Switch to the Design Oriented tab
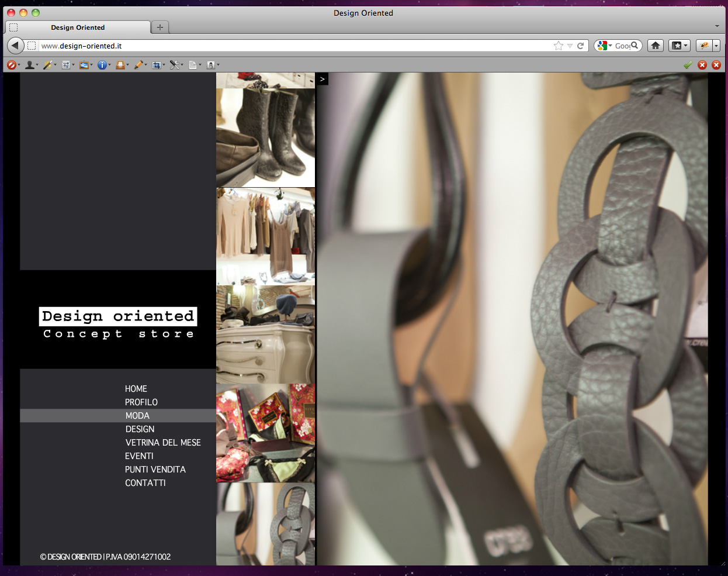The image size is (728, 576). pyautogui.click(x=78, y=27)
